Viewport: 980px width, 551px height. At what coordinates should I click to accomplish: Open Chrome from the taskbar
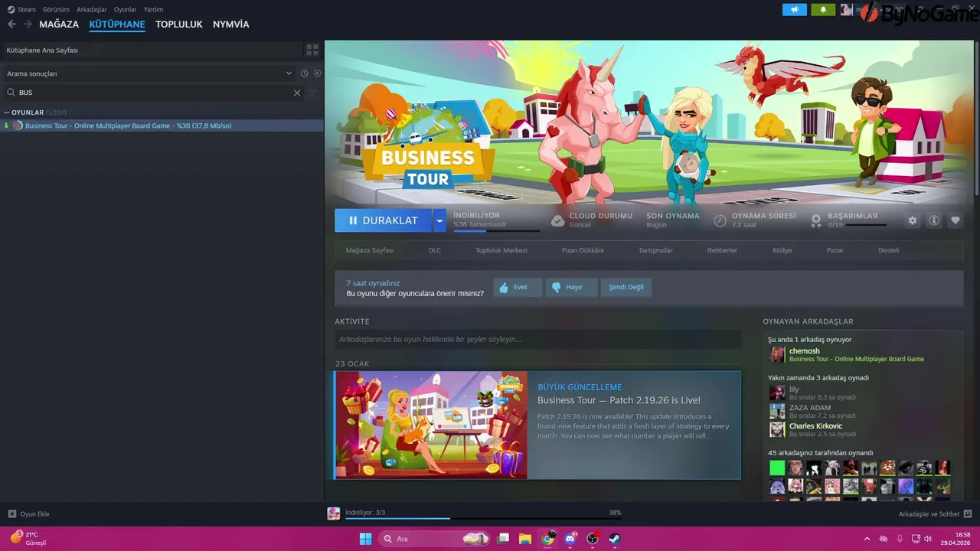pos(548,539)
